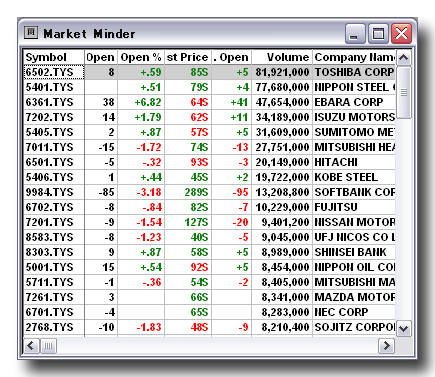Select symbol 6702.TYS
Image resolution: width=435 pixels, height=377 pixels.
pos(49,207)
